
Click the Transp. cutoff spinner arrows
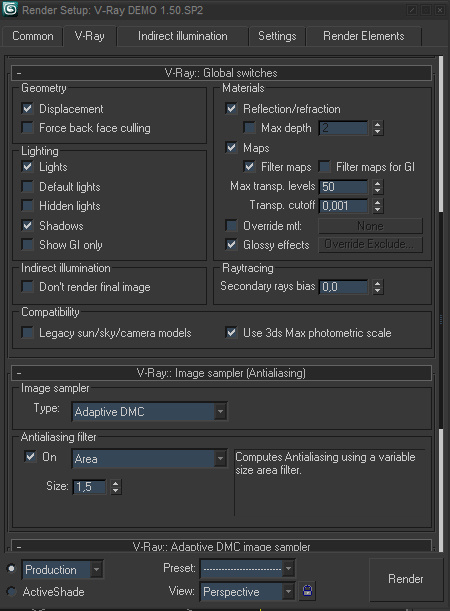pyautogui.click(x=377, y=206)
